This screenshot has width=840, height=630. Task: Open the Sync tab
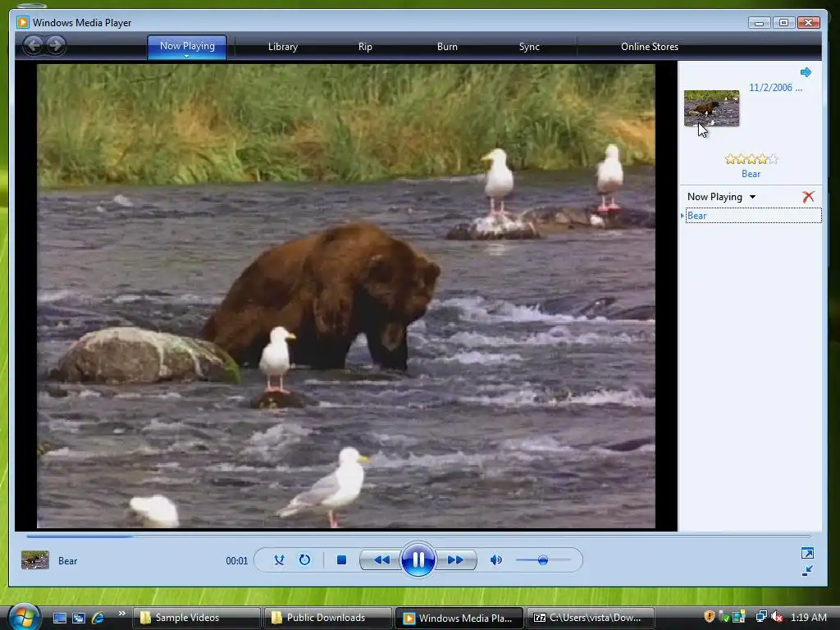[x=529, y=47]
